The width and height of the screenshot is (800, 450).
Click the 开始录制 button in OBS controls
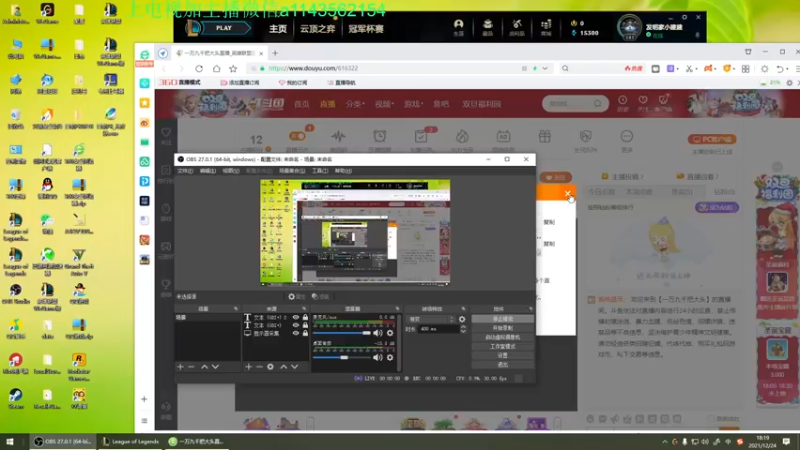click(x=503, y=328)
